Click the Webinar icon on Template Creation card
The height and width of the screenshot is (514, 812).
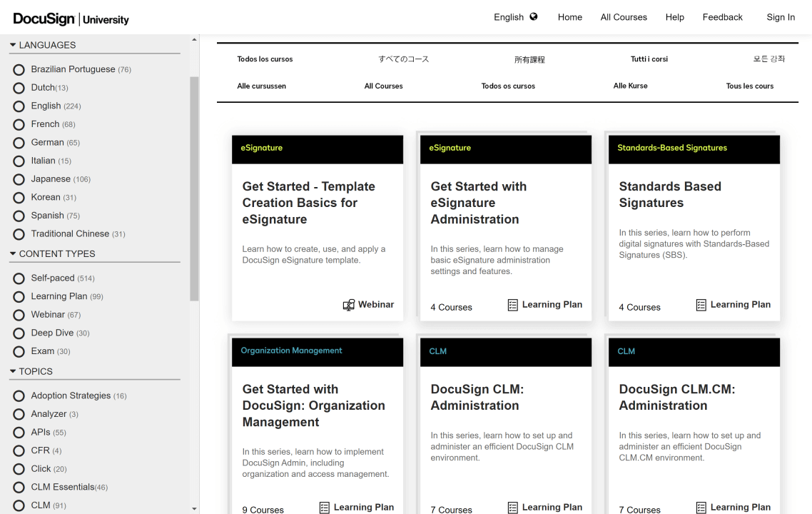[348, 304]
